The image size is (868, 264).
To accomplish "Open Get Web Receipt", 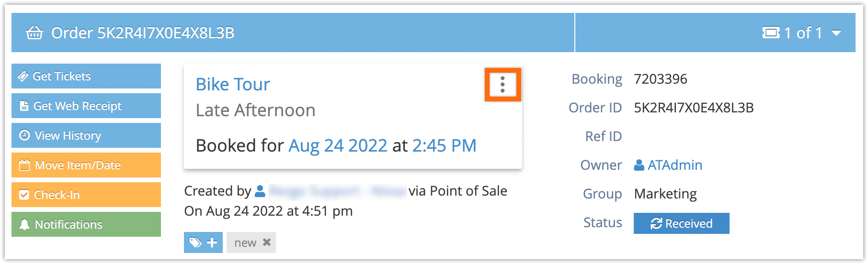I will [x=86, y=106].
